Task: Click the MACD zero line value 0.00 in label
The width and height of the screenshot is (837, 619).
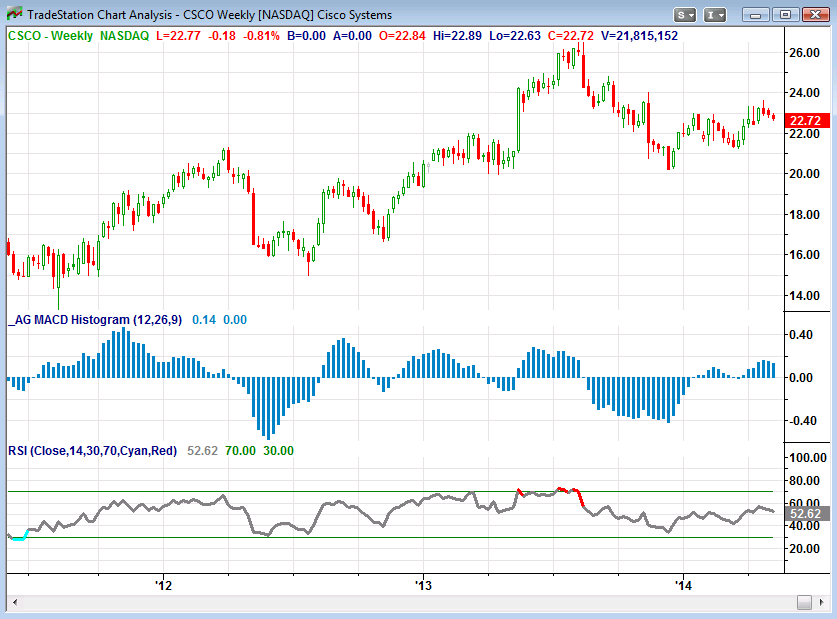Action: [x=235, y=320]
